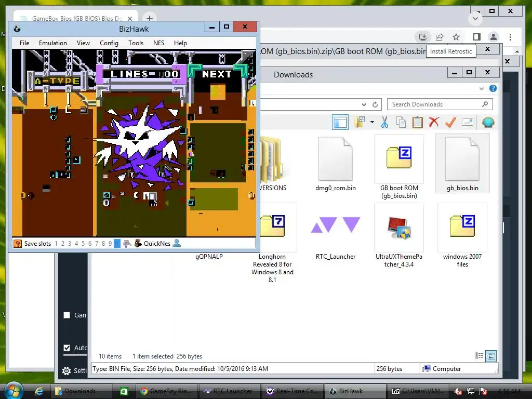Open a new Chrome tab with plus button
This screenshot has width=532, height=399.
click(x=149, y=18)
